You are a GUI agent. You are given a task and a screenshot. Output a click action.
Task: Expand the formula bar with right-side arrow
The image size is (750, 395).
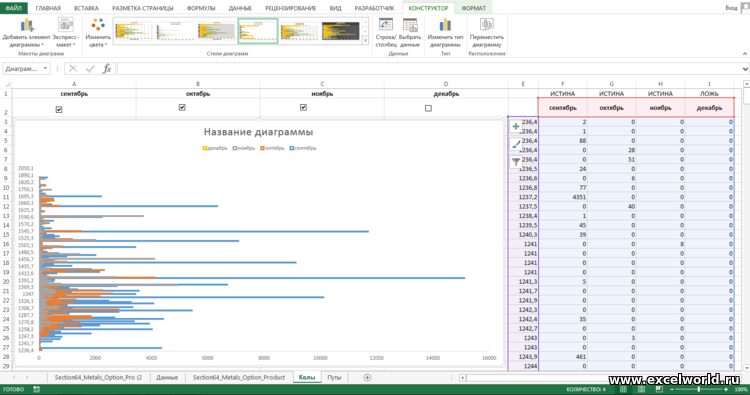click(745, 69)
